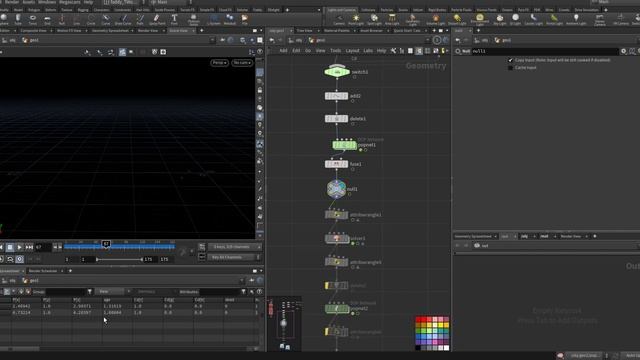Select the Metaball shelf tool

tap(230, 19)
